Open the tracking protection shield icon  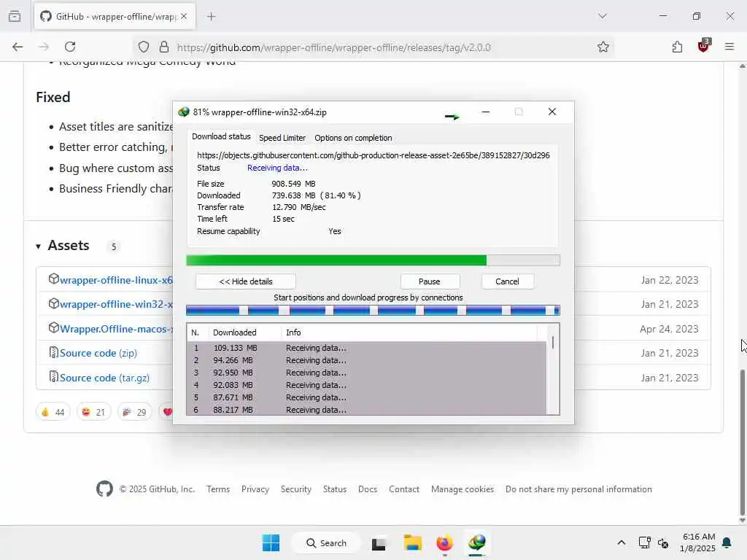click(x=144, y=47)
